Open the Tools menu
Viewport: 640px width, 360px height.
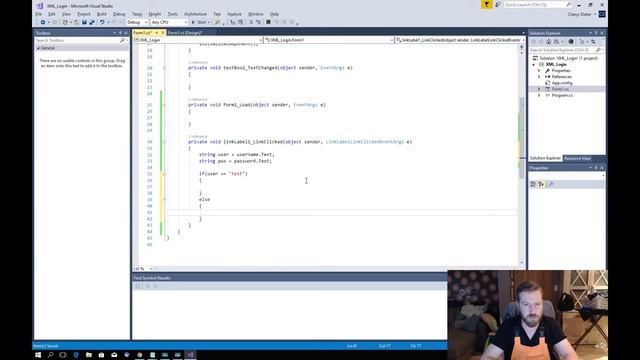pos(173,14)
